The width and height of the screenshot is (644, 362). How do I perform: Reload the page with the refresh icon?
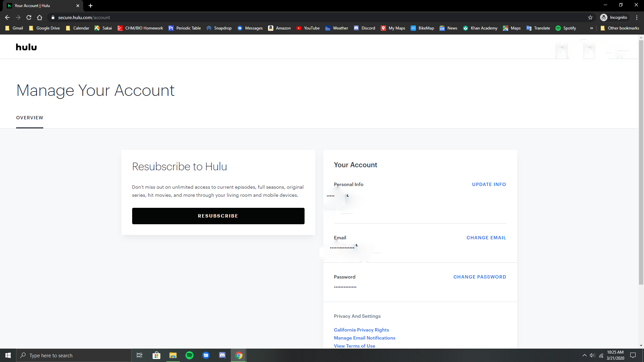[29, 17]
